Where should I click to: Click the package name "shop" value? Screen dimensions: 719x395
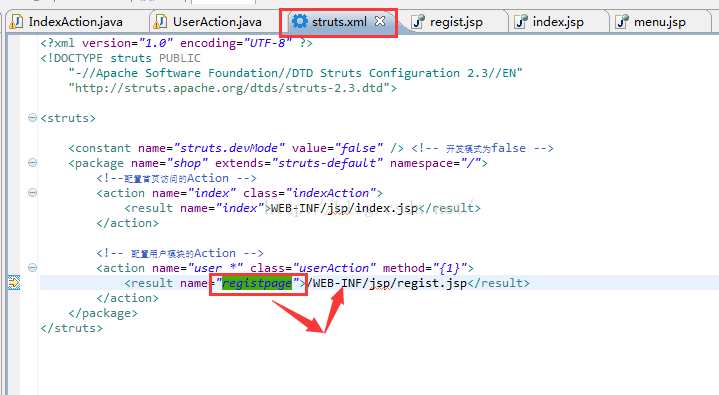pyautogui.click(x=187, y=163)
